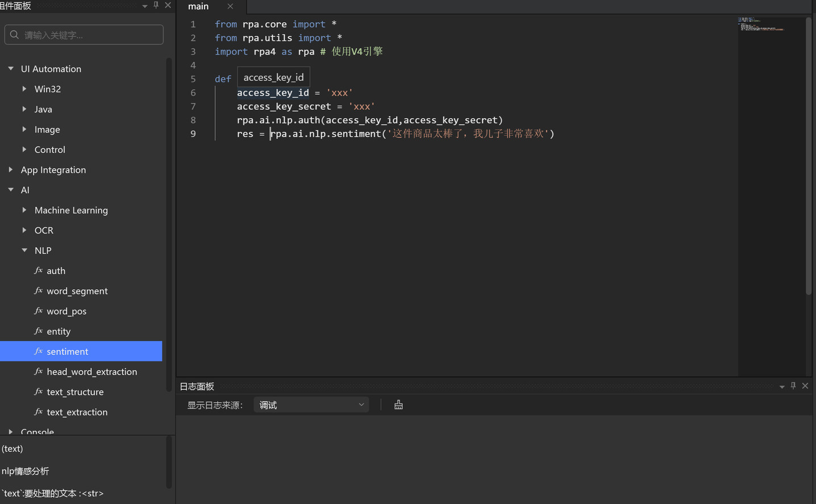The width and height of the screenshot is (816, 504).
Task: Click the component tree scrollbar
Action: point(169,224)
